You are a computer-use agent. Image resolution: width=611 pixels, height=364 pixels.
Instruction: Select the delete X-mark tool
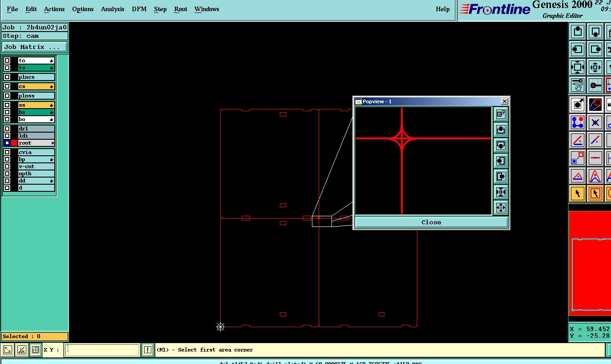point(595,122)
